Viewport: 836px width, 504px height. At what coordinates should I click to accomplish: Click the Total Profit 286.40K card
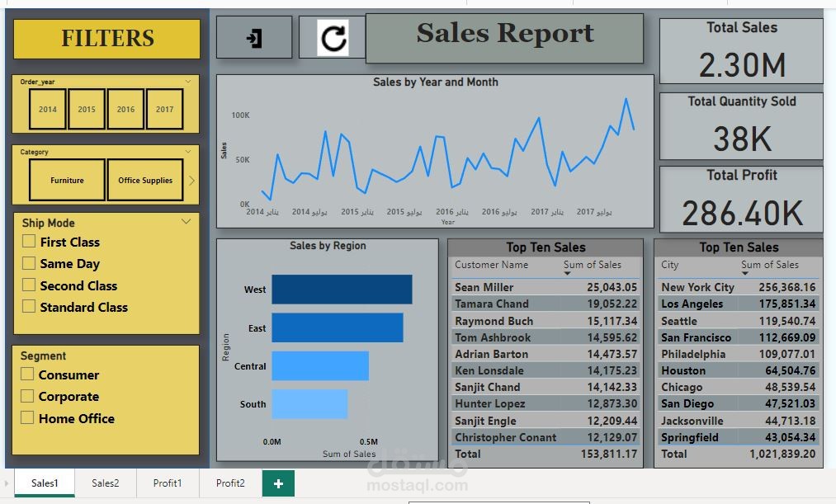pos(741,200)
